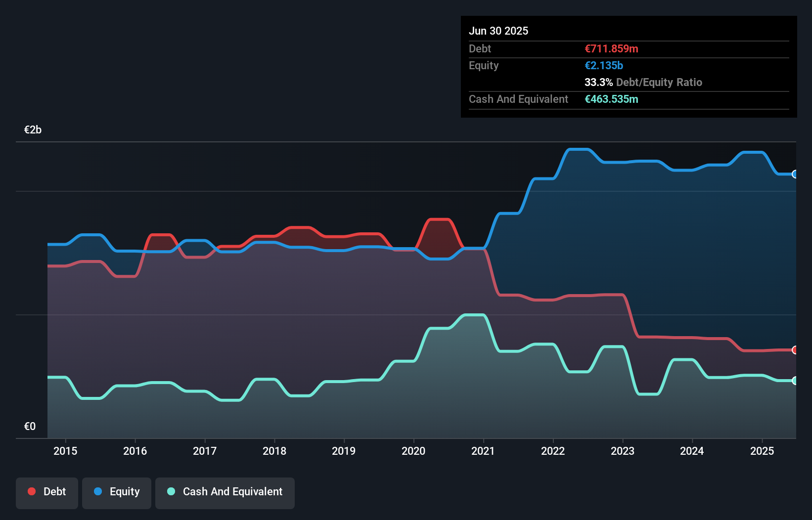This screenshot has width=812, height=520.
Task: Select the red Debt endpoint marker on chart
Action: [795, 350]
